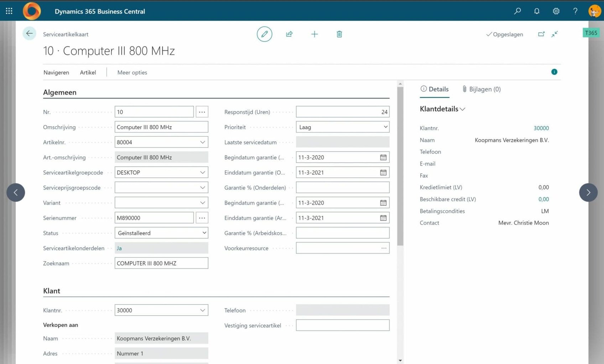This screenshot has width=604, height=364.
Task: Open the help question mark
Action: coord(575,11)
